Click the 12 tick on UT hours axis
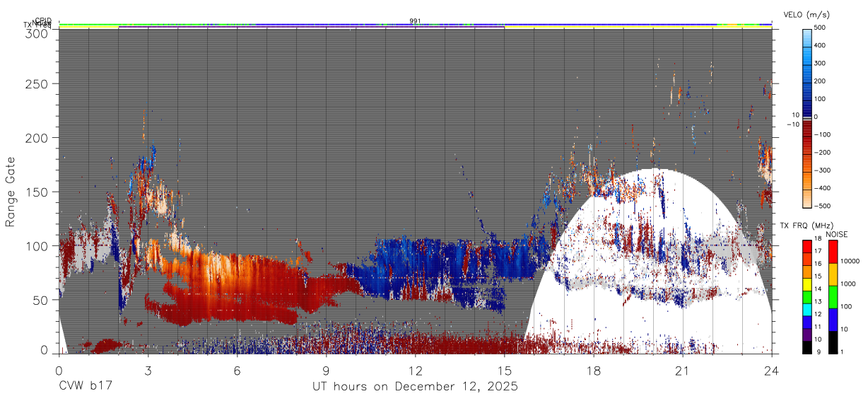This screenshot has height=401, width=868. pyautogui.click(x=415, y=370)
